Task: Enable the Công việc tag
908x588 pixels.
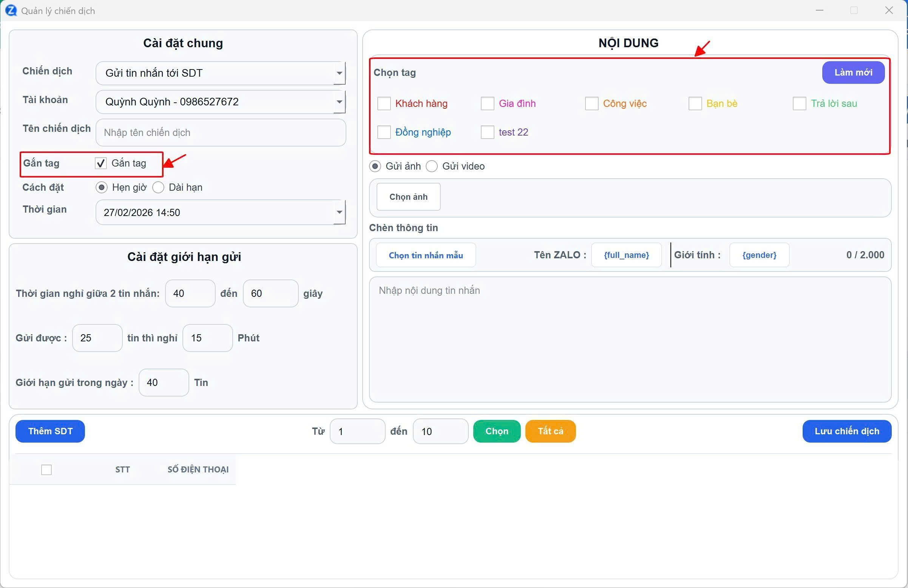Action: 591,103
